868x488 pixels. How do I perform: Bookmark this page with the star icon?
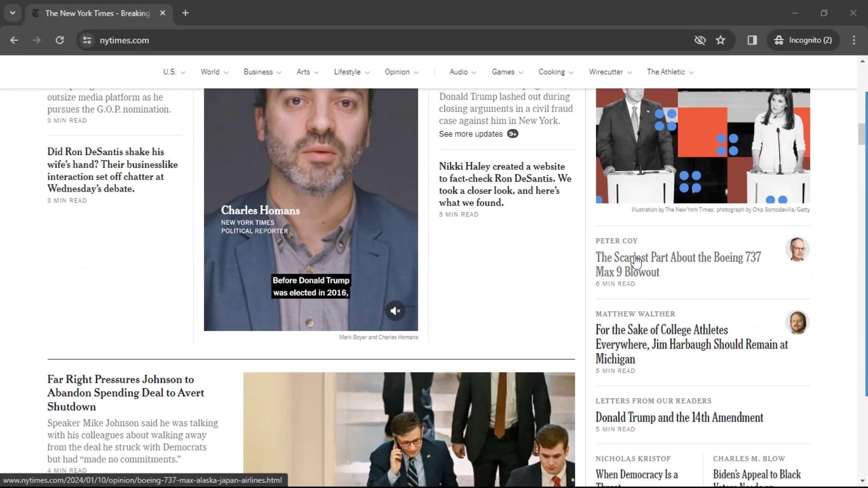(x=721, y=40)
